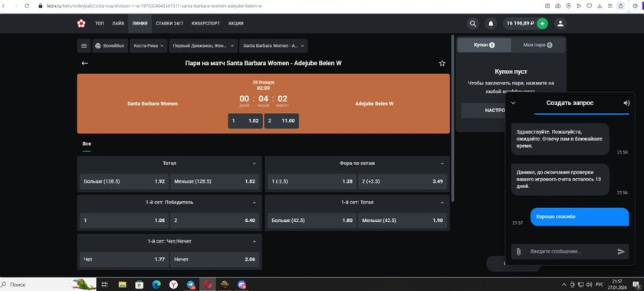Click the balance 16 198,89 ₽
The width and height of the screenshot is (644, 291).
[520, 24]
